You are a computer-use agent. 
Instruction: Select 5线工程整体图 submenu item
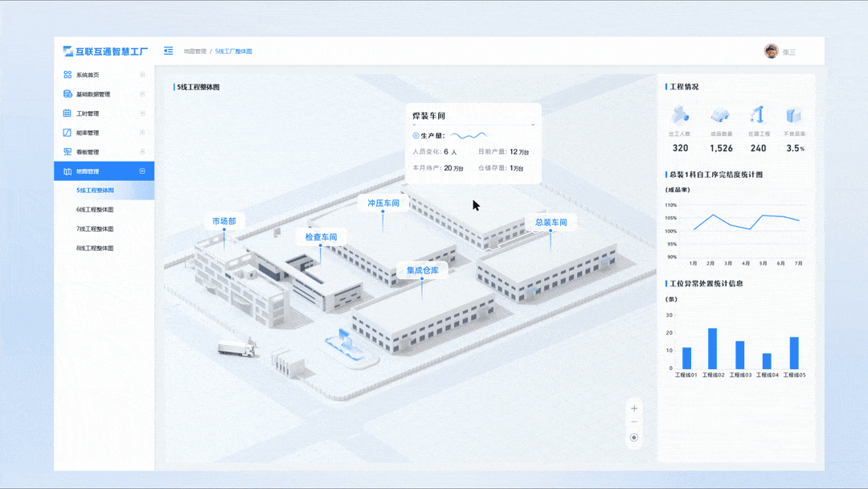coord(104,190)
